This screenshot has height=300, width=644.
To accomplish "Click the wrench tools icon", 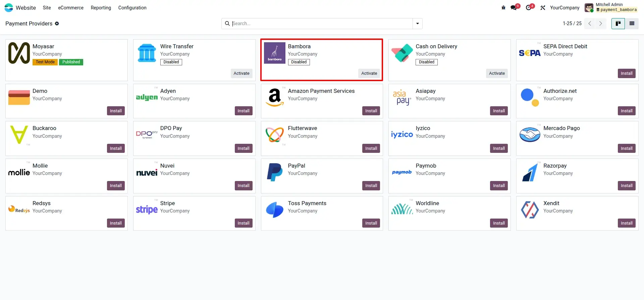I will click(x=543, y=8).
